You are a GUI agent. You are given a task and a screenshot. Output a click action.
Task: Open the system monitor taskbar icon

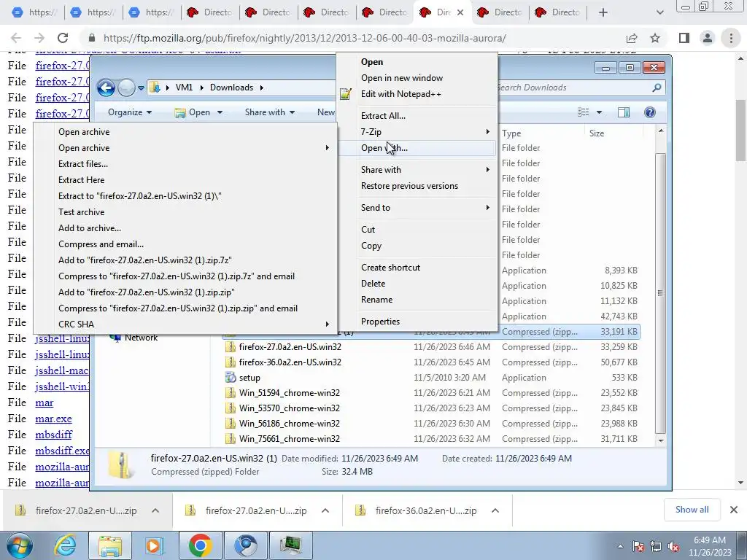290,545
